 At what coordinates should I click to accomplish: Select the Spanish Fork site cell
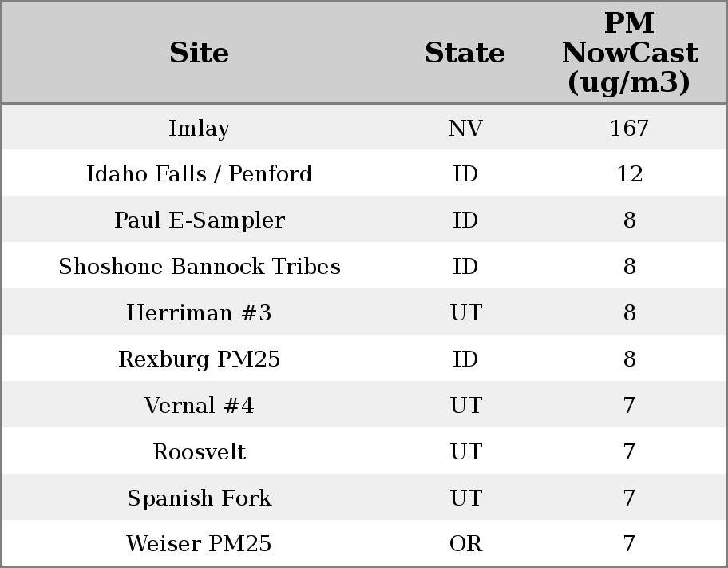199,498
